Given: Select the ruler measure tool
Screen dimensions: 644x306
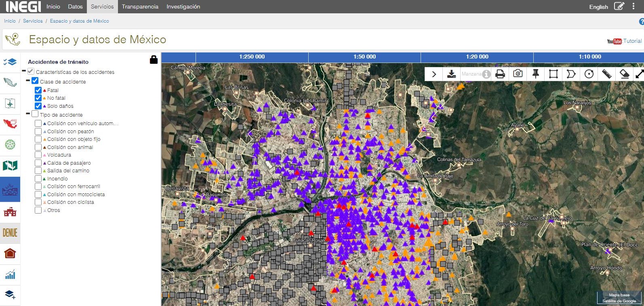Looking at the screenshot, I should point(607,74).
